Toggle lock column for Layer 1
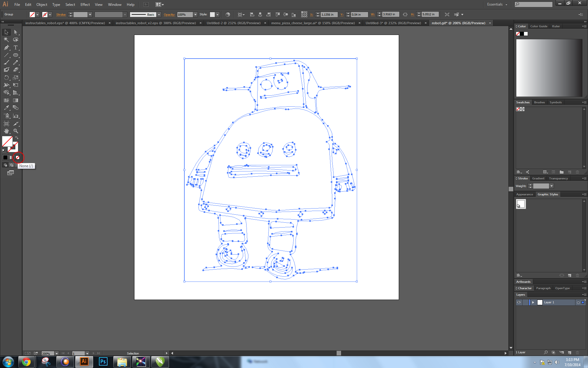This screenshot has width=588, height=368. (525, 302)
